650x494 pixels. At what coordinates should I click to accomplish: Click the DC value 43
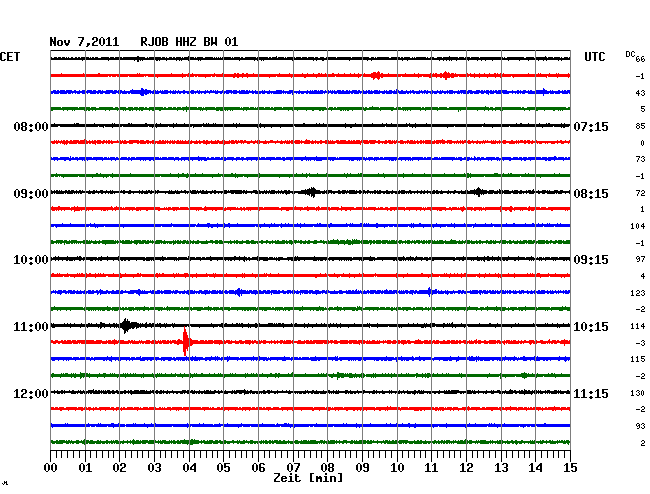[x=640, y=93]
